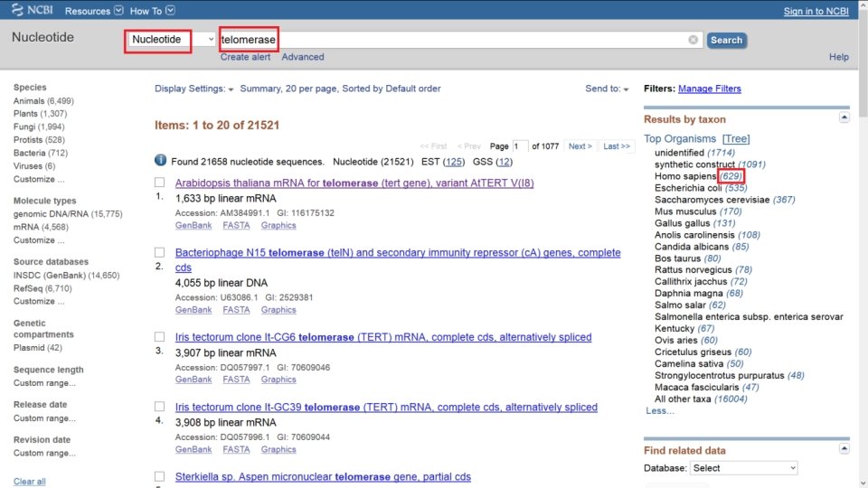Open the Resources menu
Image resolution: width=868 pixels, height=488 pixels.
(x=93, y=11)
